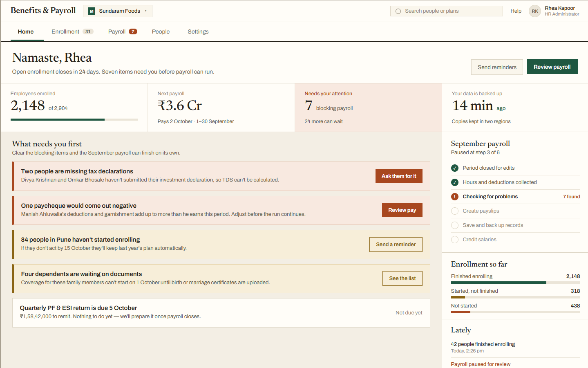The image size is (588, 368).
Task: Click the Enrollment tab's 31 count badge
Action: [88, 31]
